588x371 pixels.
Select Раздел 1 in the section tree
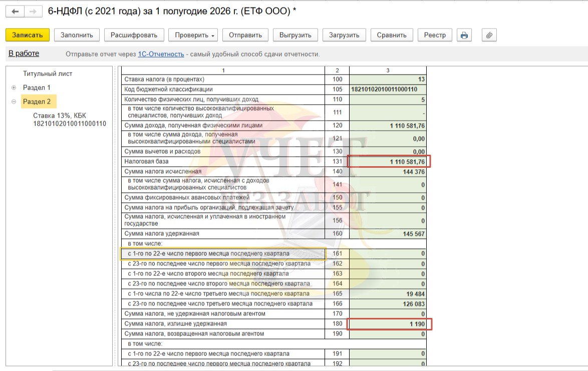click(x=37, y=88)
